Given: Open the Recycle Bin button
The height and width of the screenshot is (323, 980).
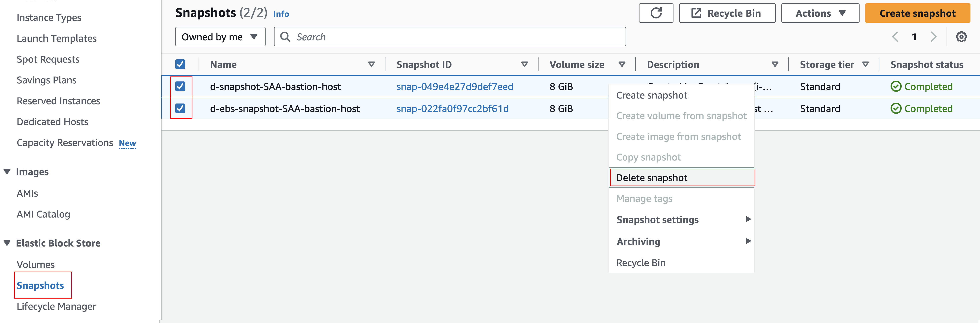Looking at the screenshot, I should point(727,13).
